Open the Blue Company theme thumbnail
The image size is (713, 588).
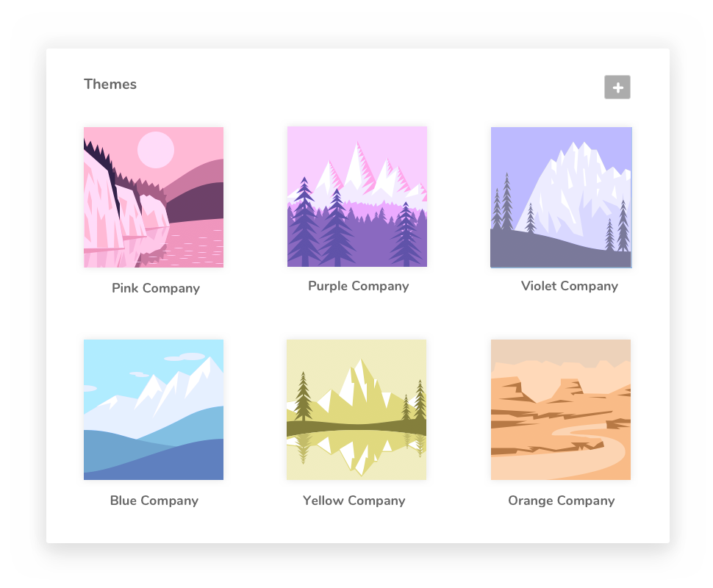[154, 409]
